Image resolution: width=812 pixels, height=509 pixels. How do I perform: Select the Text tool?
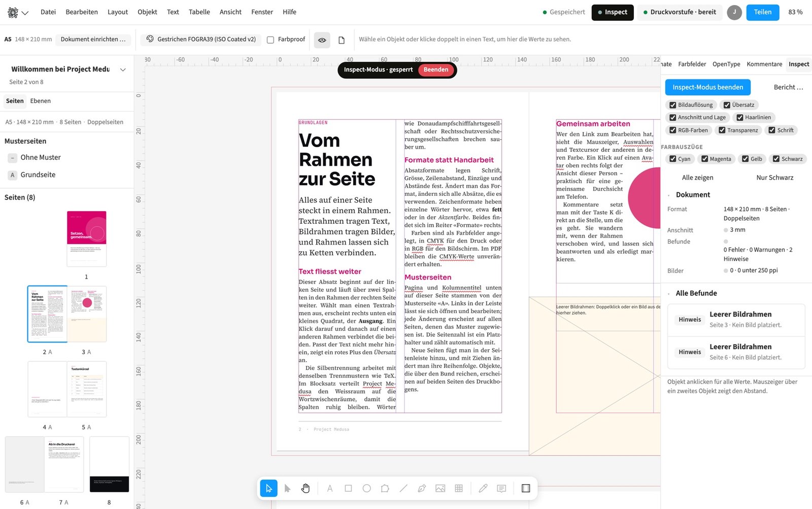(330, 488)
